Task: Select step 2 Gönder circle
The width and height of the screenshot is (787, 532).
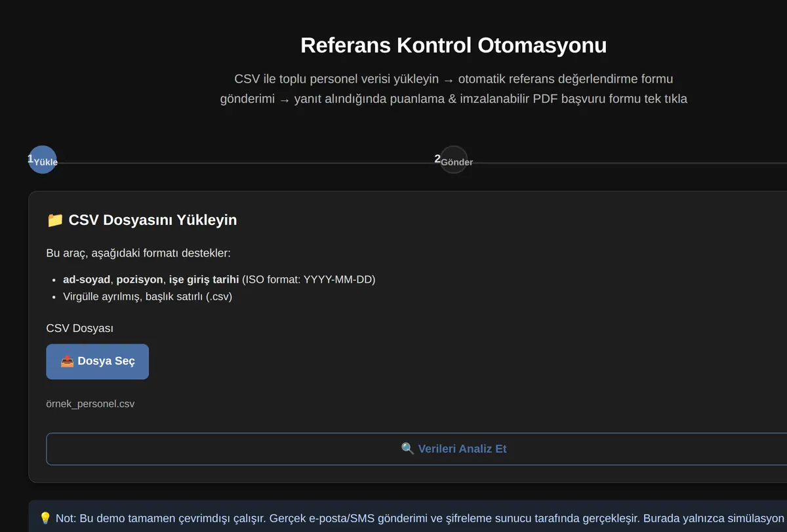Action: click(x=454, y=159)
